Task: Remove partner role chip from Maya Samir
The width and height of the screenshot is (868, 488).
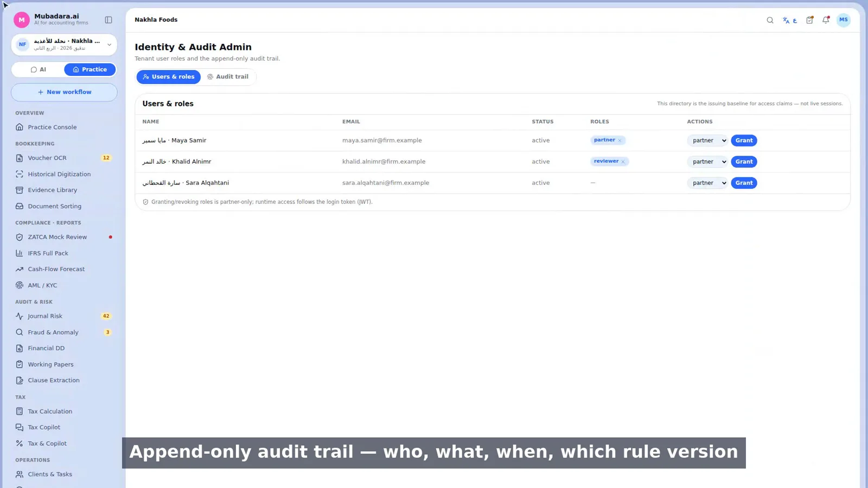Action: coord(620,140)
